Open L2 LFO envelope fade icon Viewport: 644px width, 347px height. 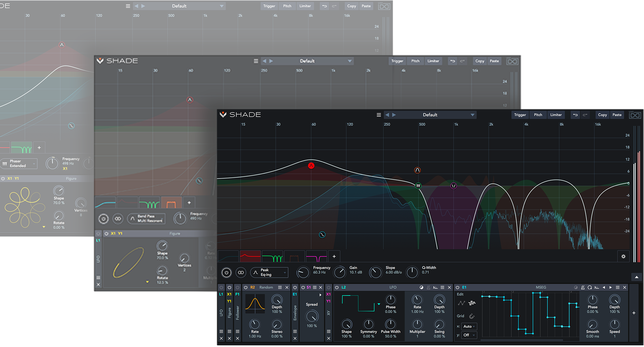(435, 287)
